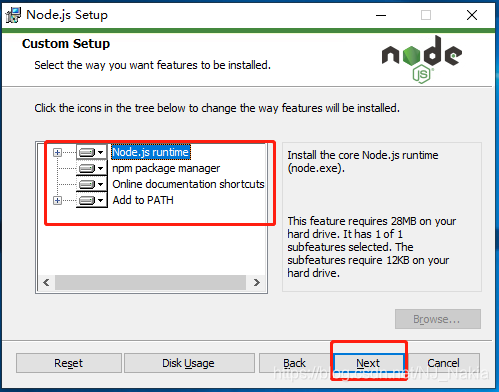Click the feature tree right scroll arrow
Screen dimensions: 499x392
click(x=256, y=283)
